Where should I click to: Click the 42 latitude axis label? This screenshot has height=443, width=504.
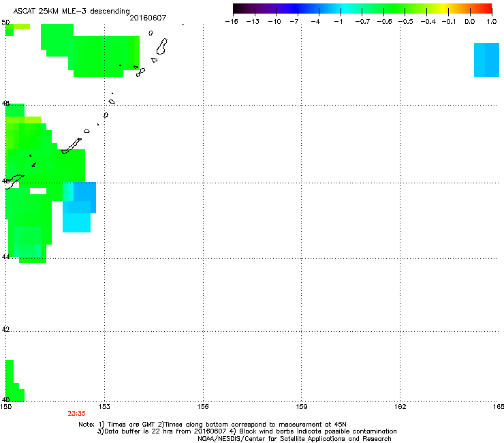(5, 329)
